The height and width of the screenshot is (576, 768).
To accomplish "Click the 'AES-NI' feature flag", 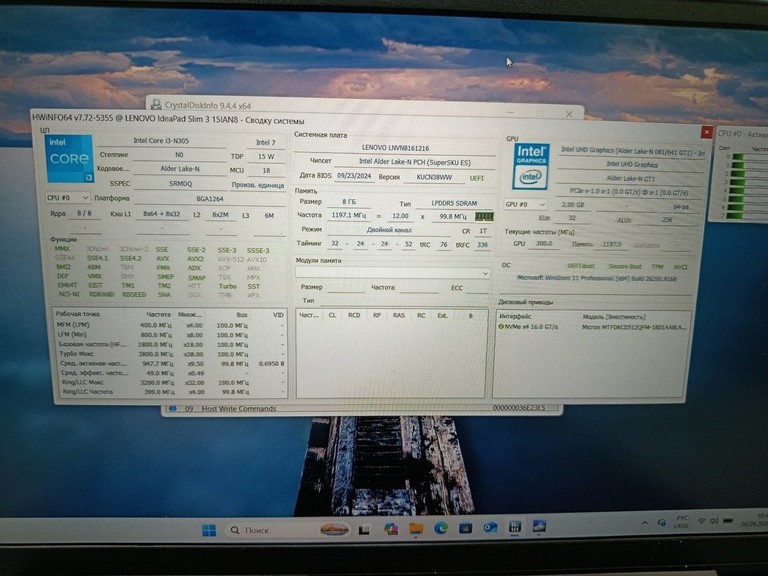I will [69, 294].
